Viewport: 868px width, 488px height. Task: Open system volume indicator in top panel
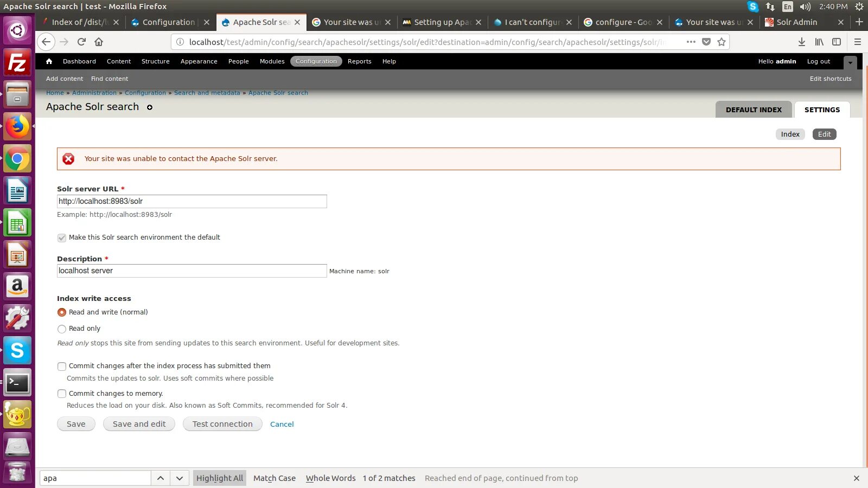[805, 7]
